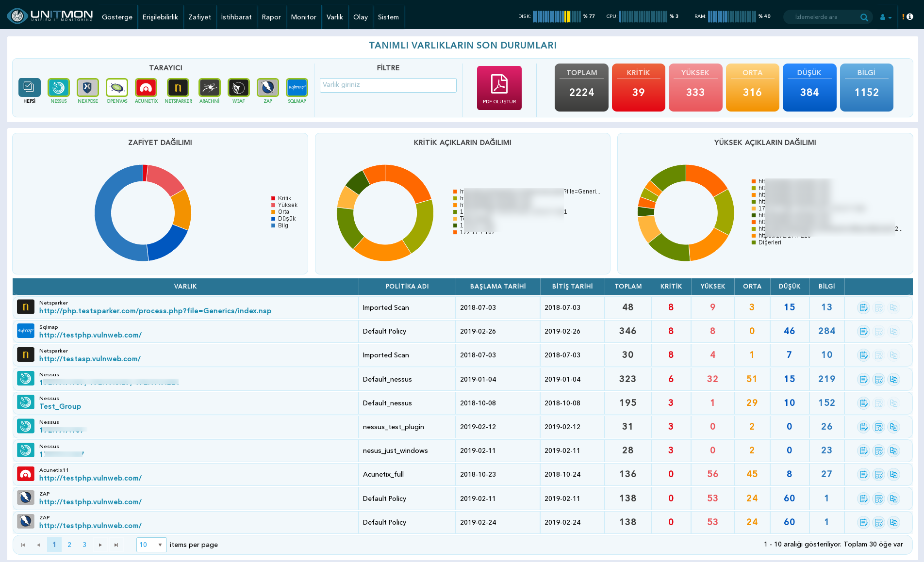Focus the Varlık giriniz filter field
The image size is (924, 562).
388,85
